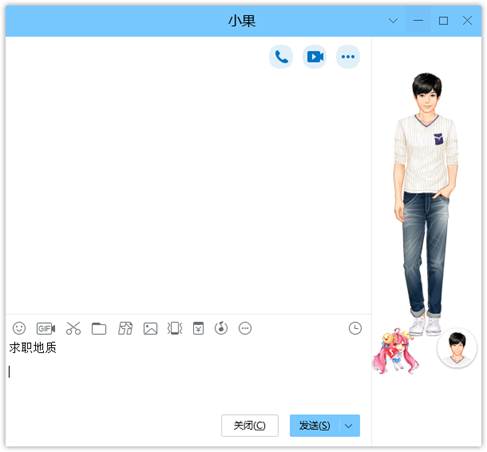The height and width of the screenshot is (452, 487).
Task: Open the three-dot more options button
Action: click(348, 57)
